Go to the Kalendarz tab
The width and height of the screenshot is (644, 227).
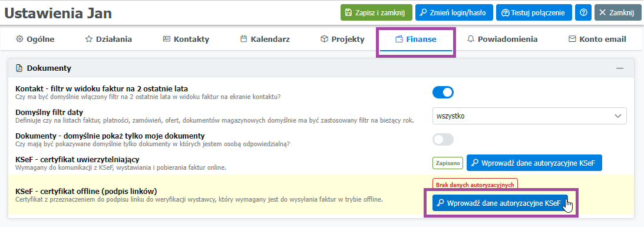(265, 40)
